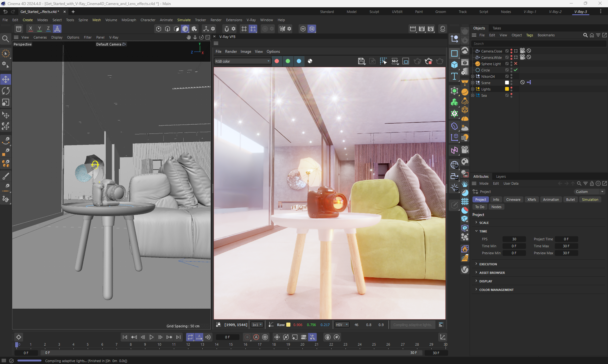
Task: Switch to the Takes tab
Action: pyautogui.click(x=497, y=28)
